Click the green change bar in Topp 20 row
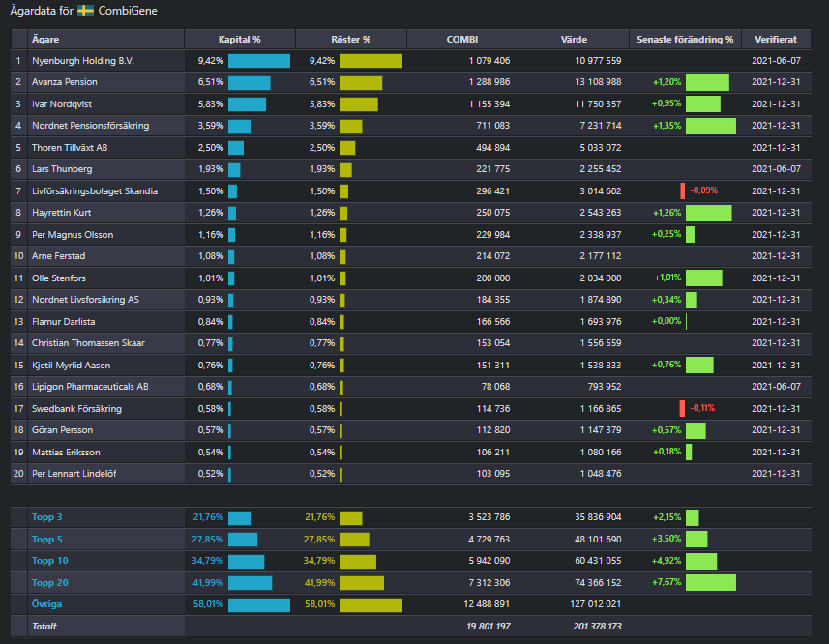Viewport: 829px width, 644px height. 711,583
